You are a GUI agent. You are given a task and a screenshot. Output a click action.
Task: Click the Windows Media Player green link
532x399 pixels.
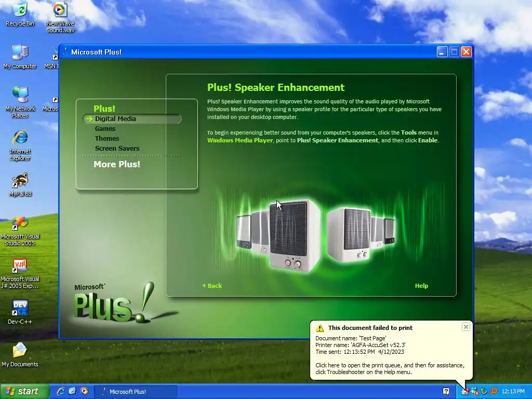click(240, 140)
